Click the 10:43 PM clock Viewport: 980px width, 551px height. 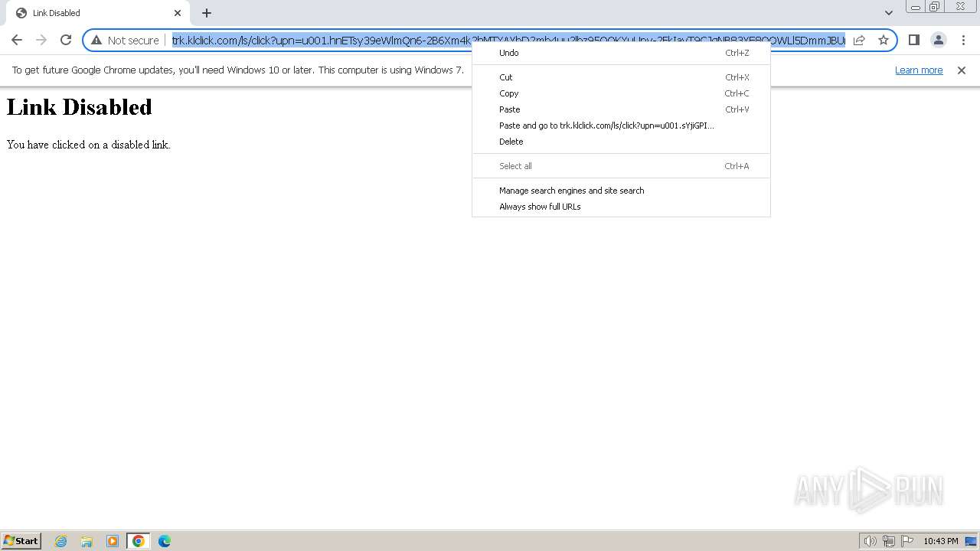941,541
